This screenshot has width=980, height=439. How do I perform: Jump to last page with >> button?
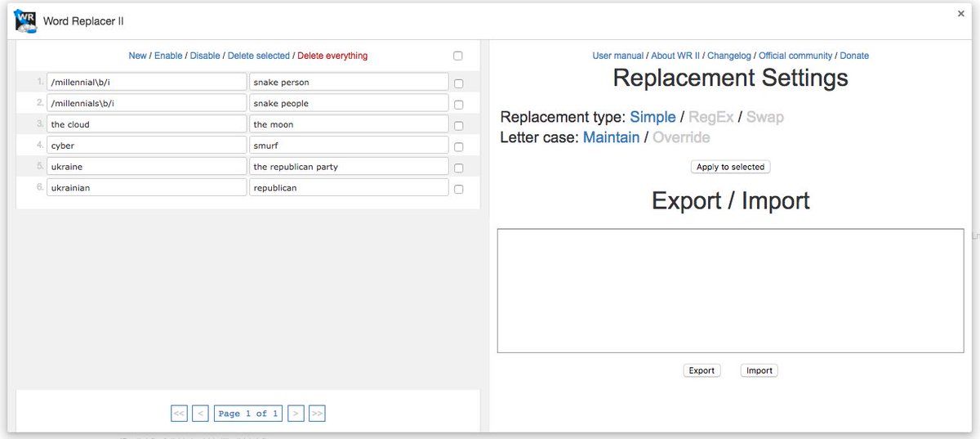tap(318, 414)
